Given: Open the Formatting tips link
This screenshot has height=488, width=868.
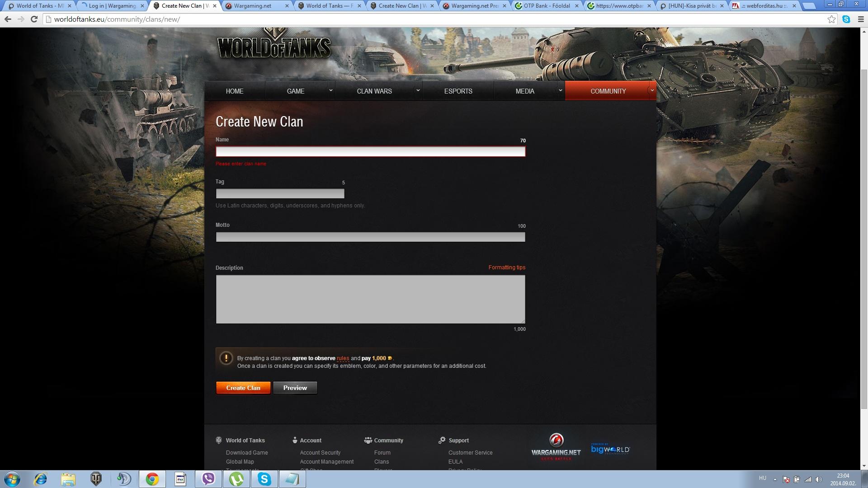Looking at the screenshot, I should pyautogui.click(x=506, y=267).
